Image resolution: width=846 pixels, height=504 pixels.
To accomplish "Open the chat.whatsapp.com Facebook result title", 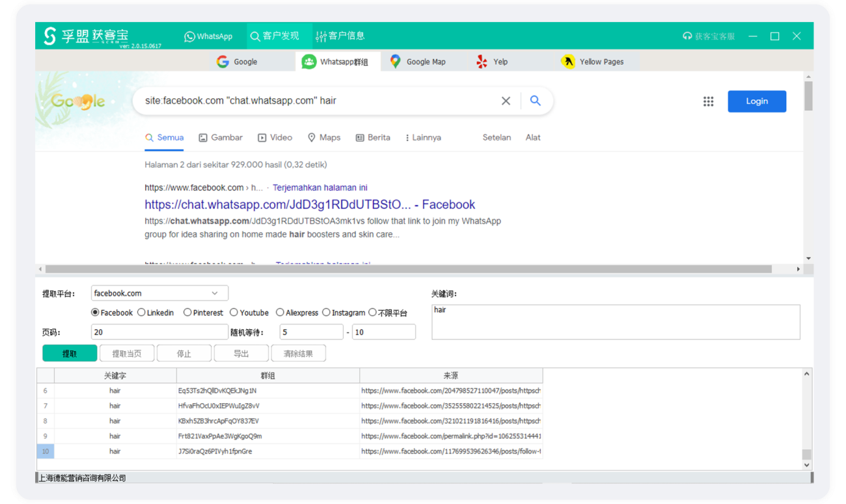I will click(310, 204).
